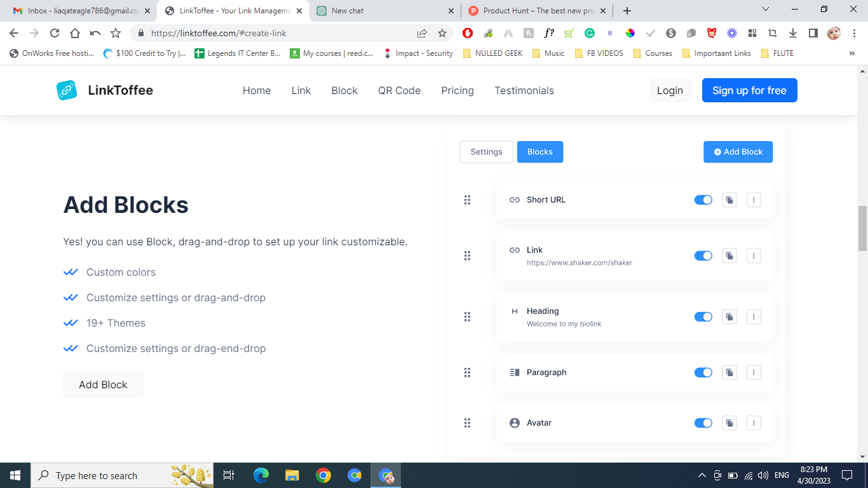Duplicate the Avatar block
868x488 pixels.
tap(729, 423)
